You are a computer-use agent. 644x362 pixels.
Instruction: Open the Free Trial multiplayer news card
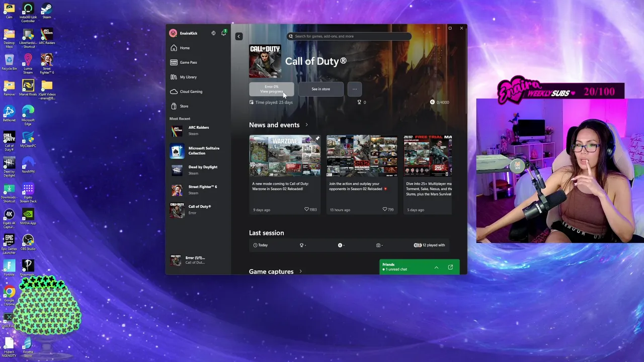point(428,174)
